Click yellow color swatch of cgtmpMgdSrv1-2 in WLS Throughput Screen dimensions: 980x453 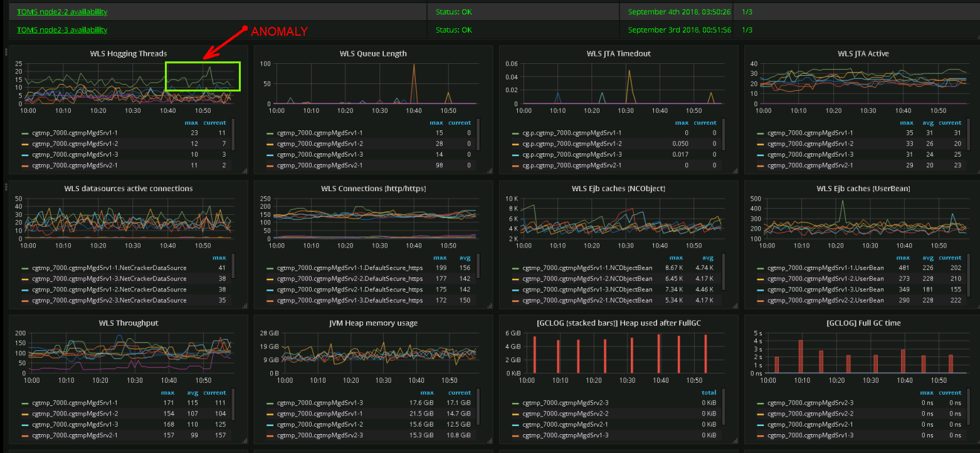point(25,413)
